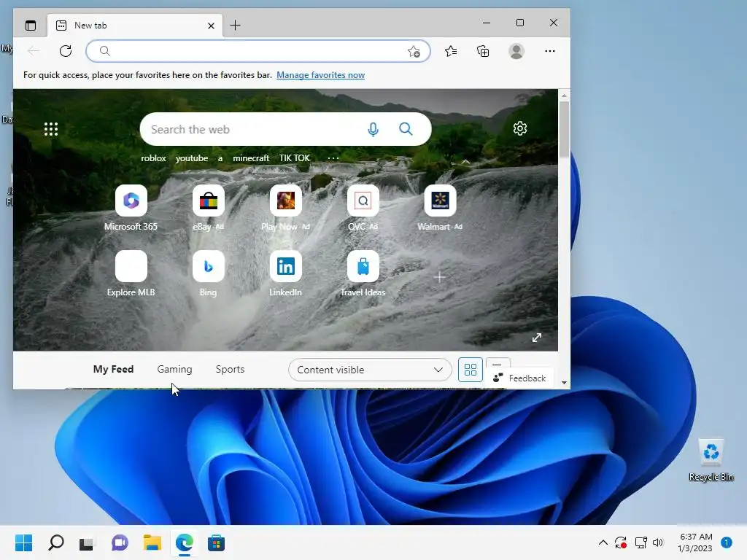Open the Content visible dropdown

(370, 370)
